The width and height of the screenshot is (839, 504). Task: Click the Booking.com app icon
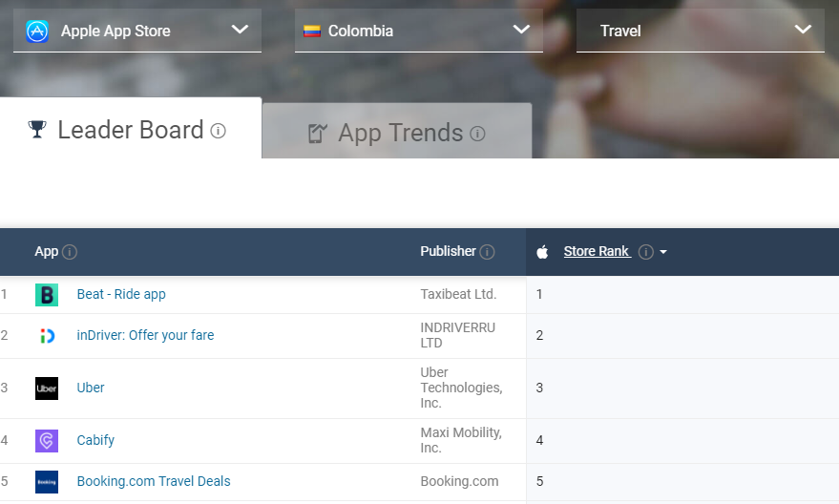tap(47, 482)
